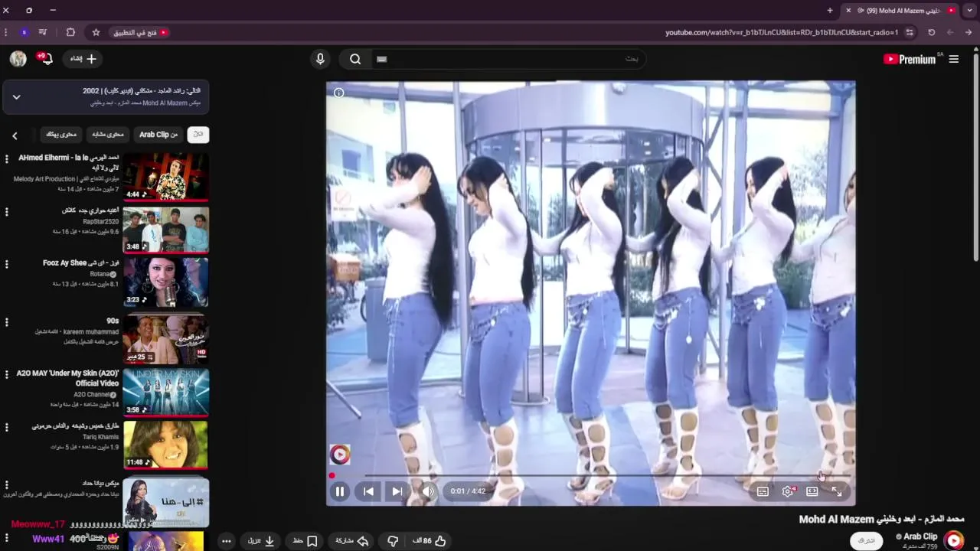Screen dimensions: 980x551
Task: Open browser media control icon
Action: (43, 32)
